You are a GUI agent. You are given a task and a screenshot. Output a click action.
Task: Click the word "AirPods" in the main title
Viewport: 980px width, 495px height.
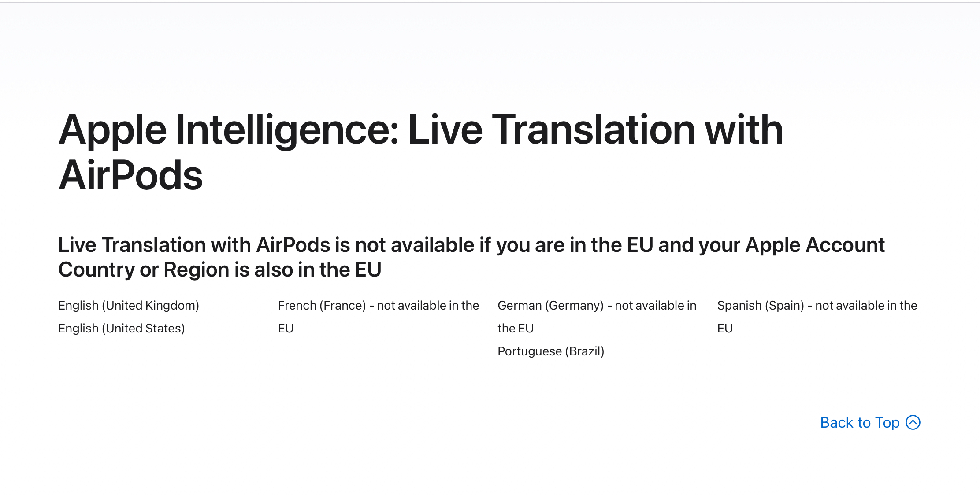coord(131,176)
